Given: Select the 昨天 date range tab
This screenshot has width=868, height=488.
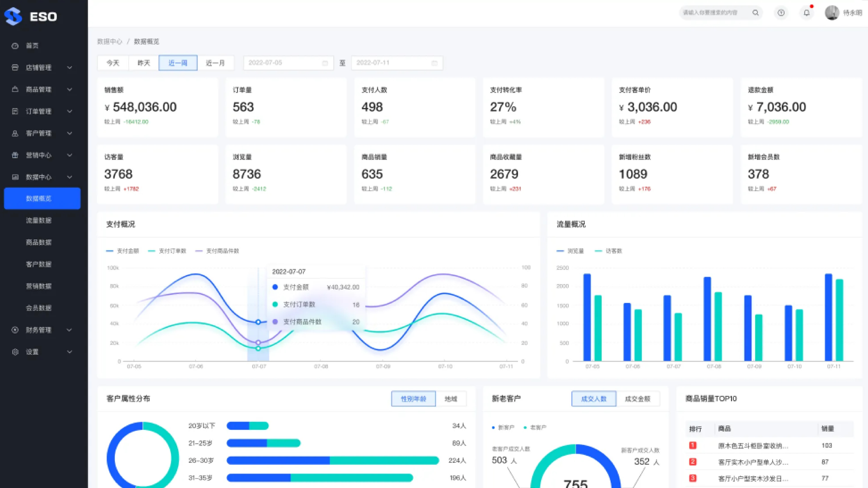Looking at the screenshot, I should click(x=144, y=63).
